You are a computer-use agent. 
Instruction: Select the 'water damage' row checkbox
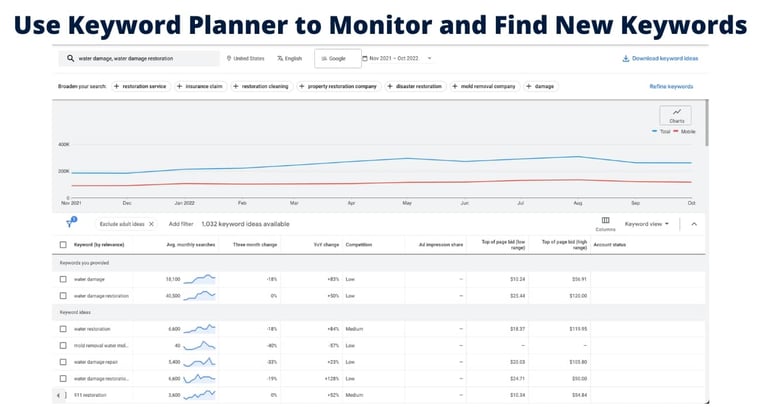point(63,279)
